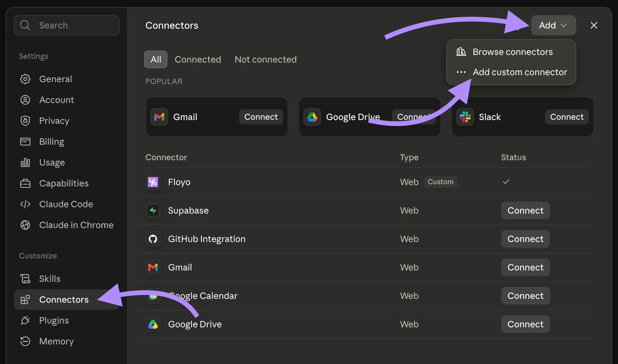Select the Supabase connector name

(x=188, y=210)
